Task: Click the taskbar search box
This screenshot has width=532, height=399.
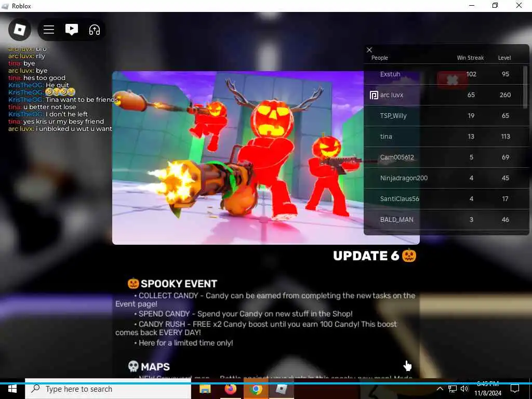Action: point(108,389)
